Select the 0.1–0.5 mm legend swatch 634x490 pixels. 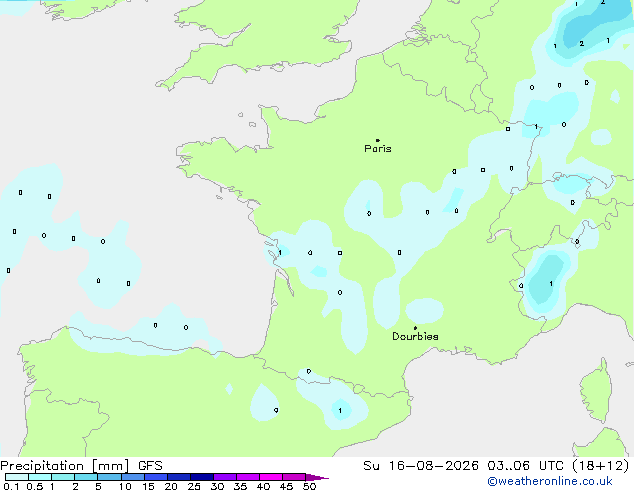[x=17, y=477]
